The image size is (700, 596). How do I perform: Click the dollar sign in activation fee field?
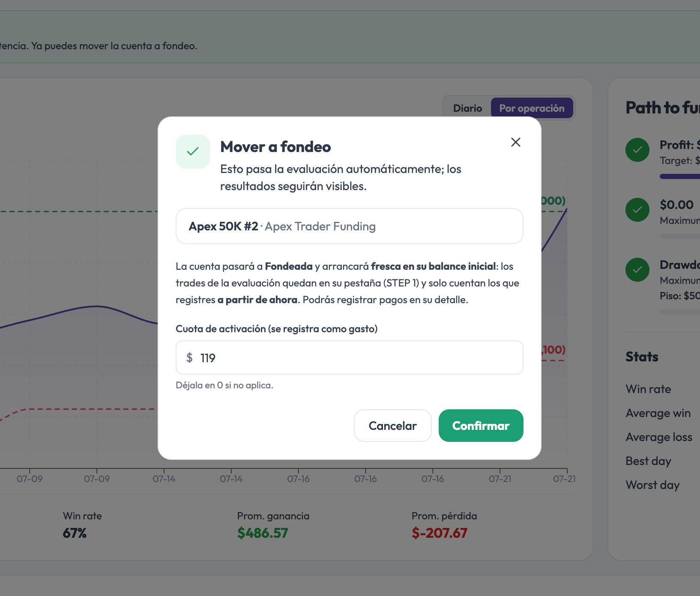[x=189, y=358]
